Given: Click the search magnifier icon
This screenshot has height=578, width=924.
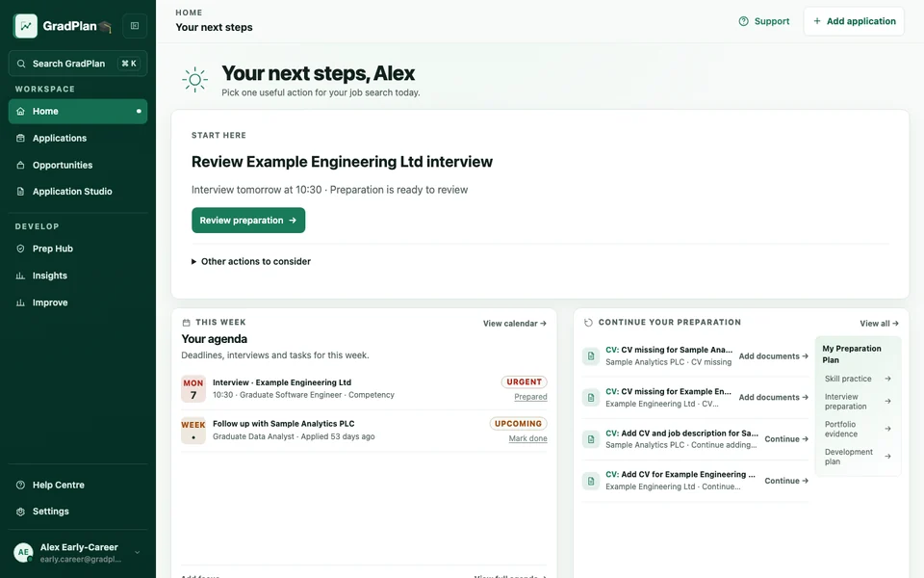Looking at the screenshot, I should tap(21, 64).
